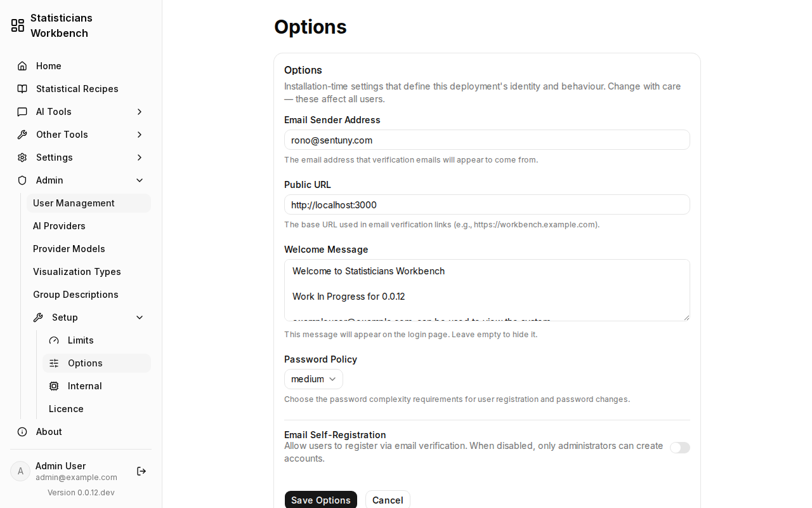Click the Other Tools wrench icon
The width and height of the screenshot is (812, 508).
point(22,135)
